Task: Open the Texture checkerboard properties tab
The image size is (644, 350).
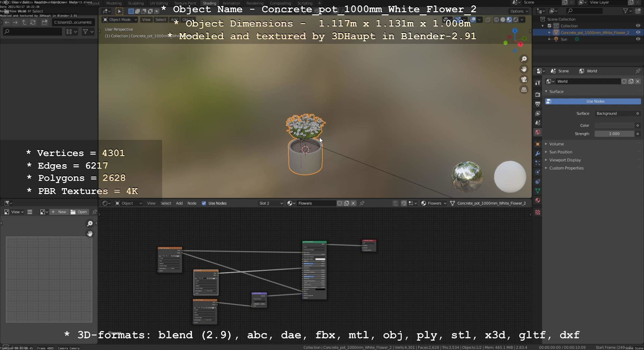Action: coord(538,212)
